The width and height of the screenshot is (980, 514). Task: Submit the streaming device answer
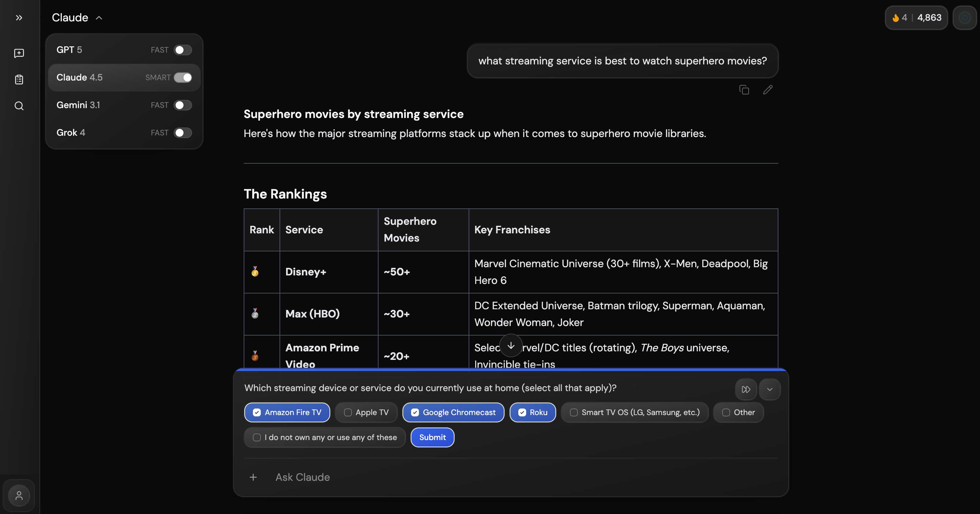[432, 437]
